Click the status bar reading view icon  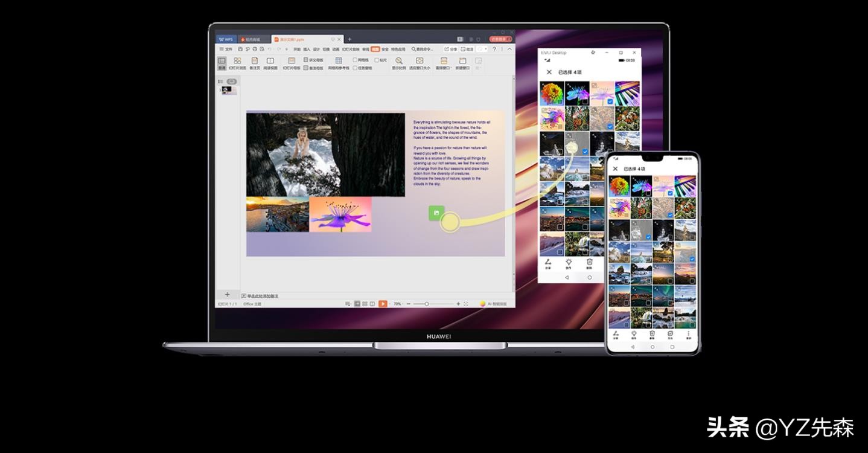tap(372, 304)
